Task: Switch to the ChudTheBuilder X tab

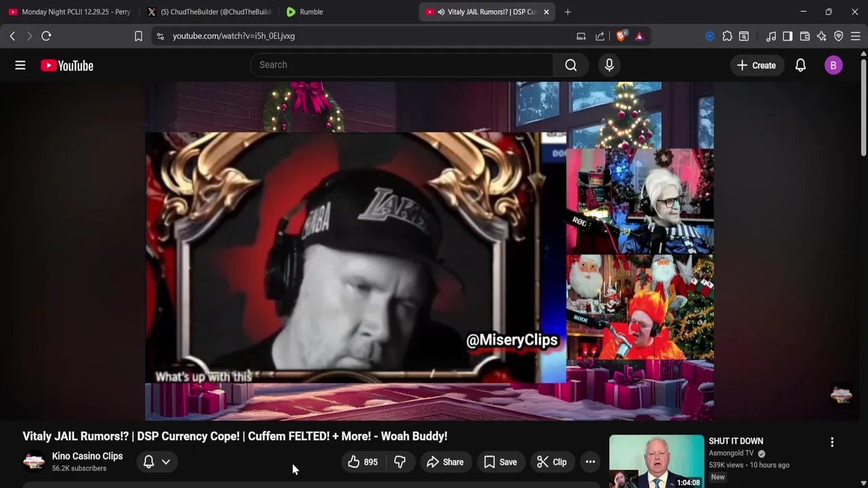Action: pyautogui.click(x=210, y=12)
